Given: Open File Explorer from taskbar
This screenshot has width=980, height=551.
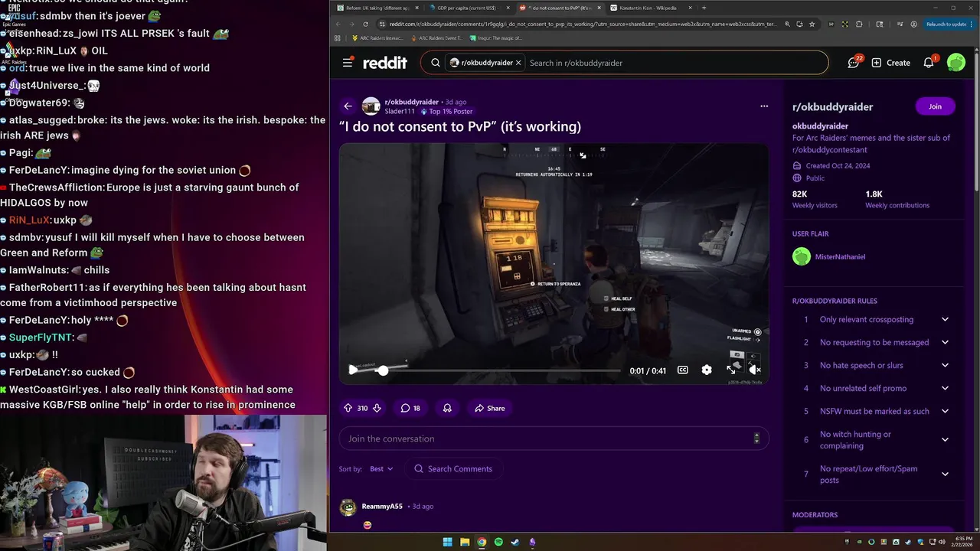Looking at the screenshot, I should [465, 542].
